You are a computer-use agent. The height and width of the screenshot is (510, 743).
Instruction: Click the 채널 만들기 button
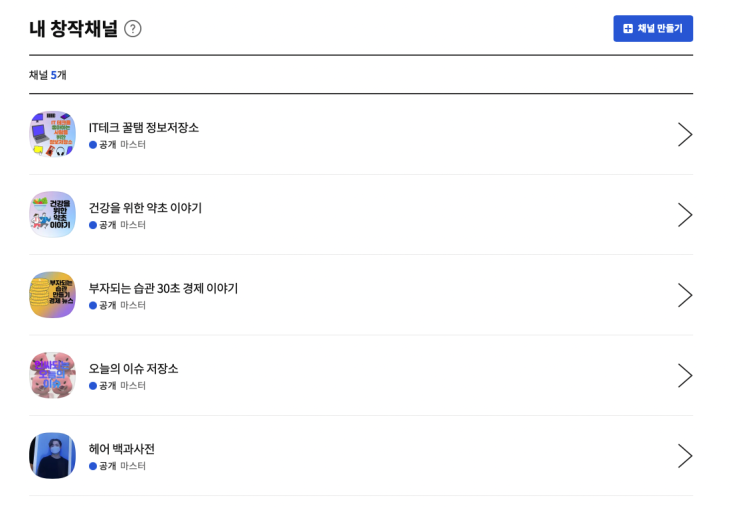click(652, 29)
